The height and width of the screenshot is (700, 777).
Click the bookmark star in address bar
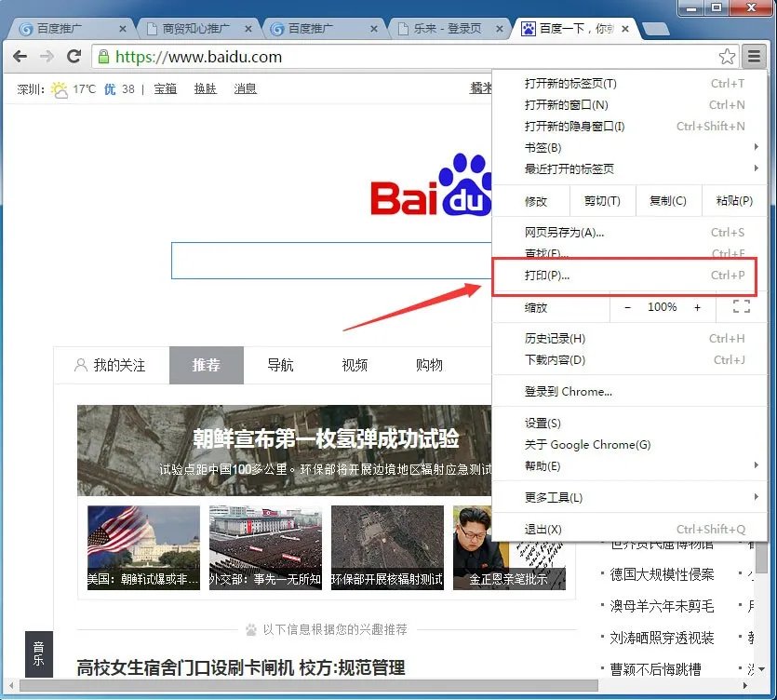point(729,56)
